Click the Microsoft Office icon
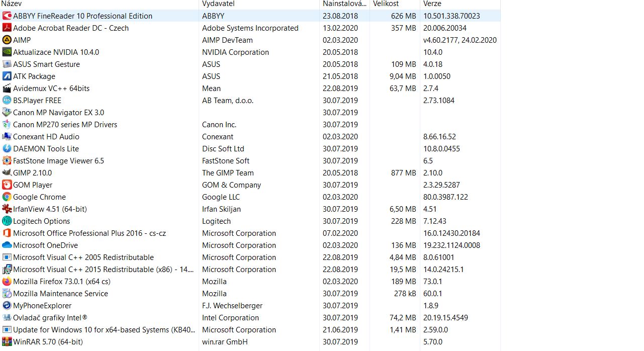644x351 pixels. click(x=7, y=233)
